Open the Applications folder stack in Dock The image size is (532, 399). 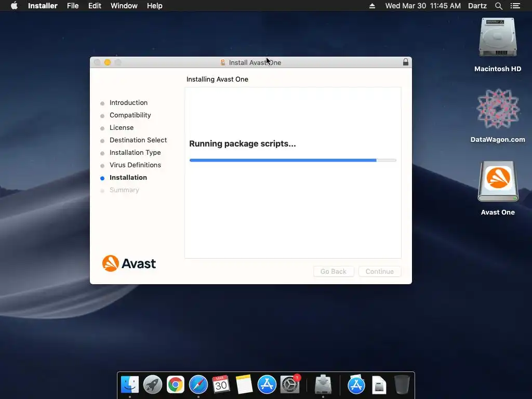tap(356, 385)
